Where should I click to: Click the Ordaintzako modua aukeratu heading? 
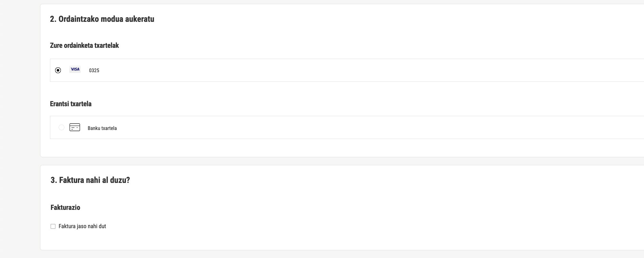pos(102,19)
